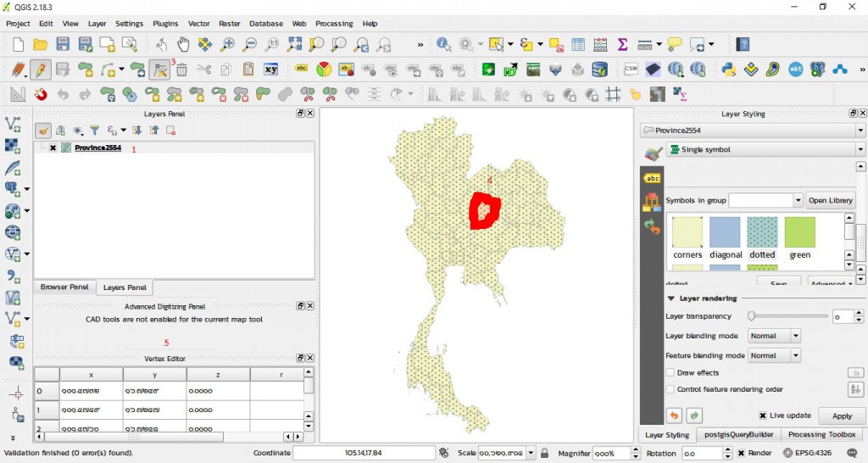868x463 pixels.
Task: Click the Apply button
Action: (x=842, y=416)
